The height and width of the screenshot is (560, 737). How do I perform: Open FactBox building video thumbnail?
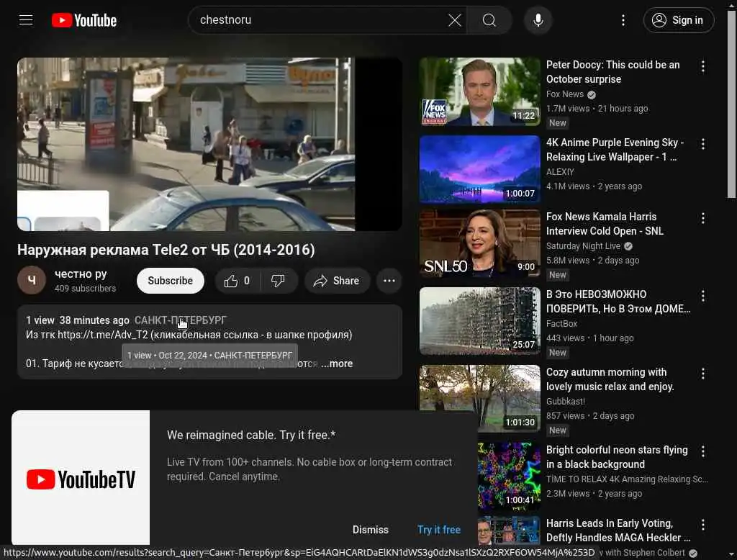[480, 321]
